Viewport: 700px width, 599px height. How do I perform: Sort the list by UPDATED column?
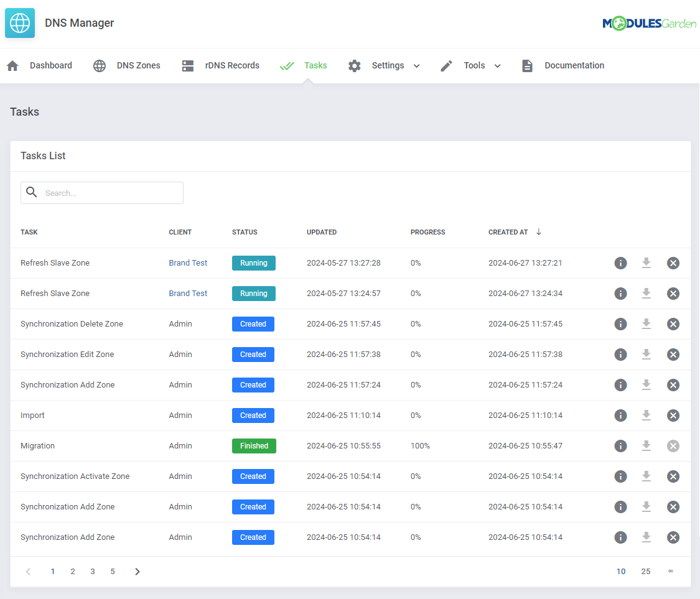(x=322, y=232)
